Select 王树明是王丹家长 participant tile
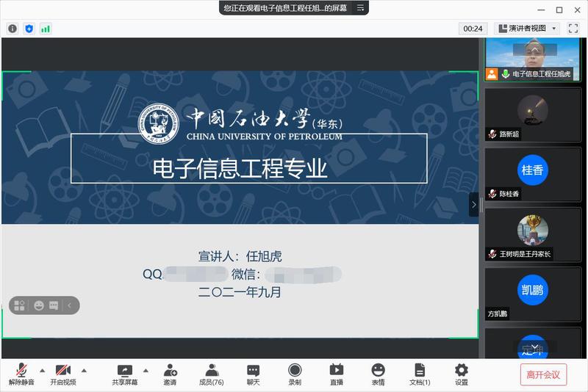The image size is (588, 392). (x=532, y=234)
